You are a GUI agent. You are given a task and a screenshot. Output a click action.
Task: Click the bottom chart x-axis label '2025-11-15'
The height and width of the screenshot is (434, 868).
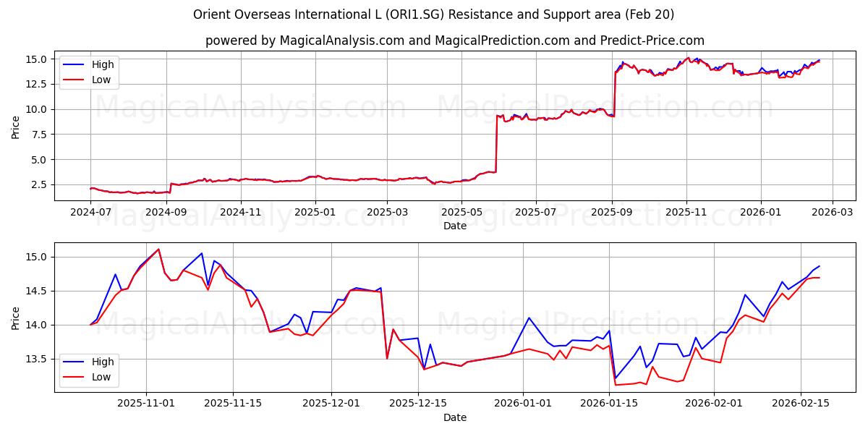(233, 405)
